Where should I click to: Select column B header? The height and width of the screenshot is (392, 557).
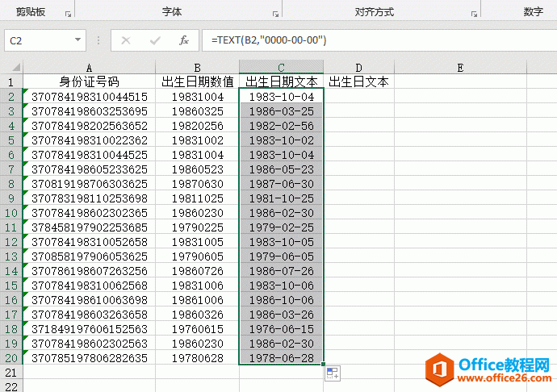tap(197, 67)
